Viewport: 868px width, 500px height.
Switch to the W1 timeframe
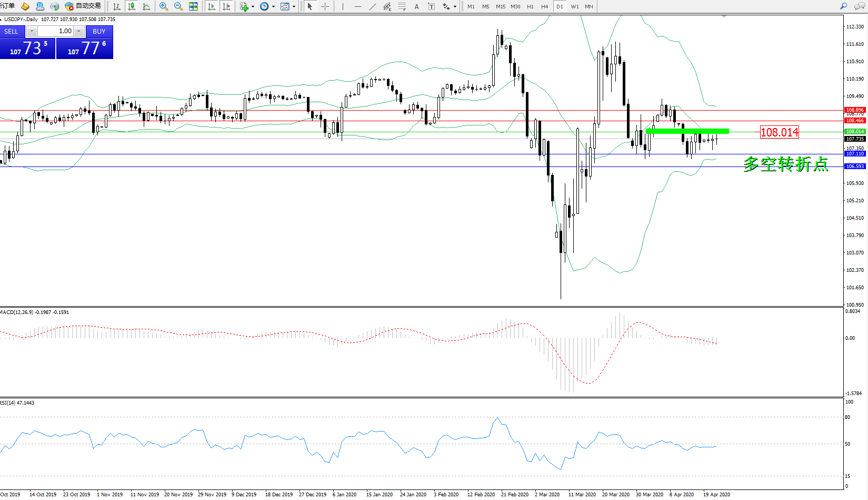574,6
